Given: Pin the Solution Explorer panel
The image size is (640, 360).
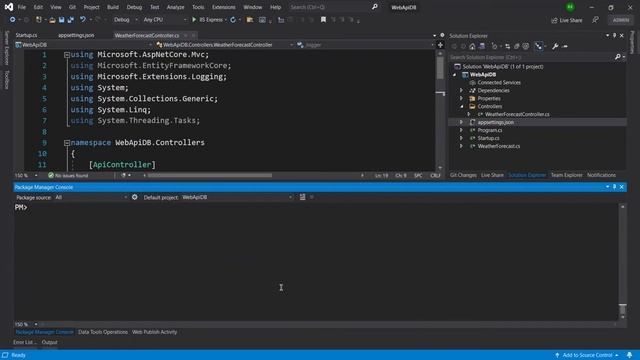Looking at the screenshot, I should [x=615, y=36].
